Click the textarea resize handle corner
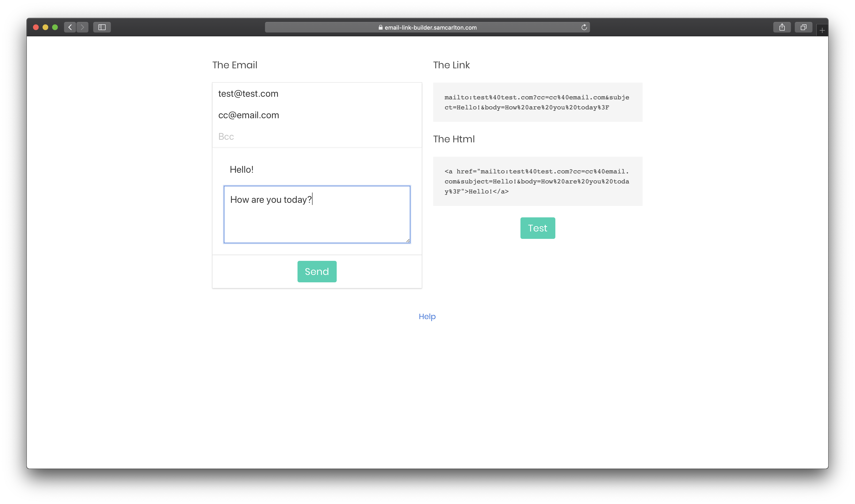The image size is (855, 504). tap(408, 241)
